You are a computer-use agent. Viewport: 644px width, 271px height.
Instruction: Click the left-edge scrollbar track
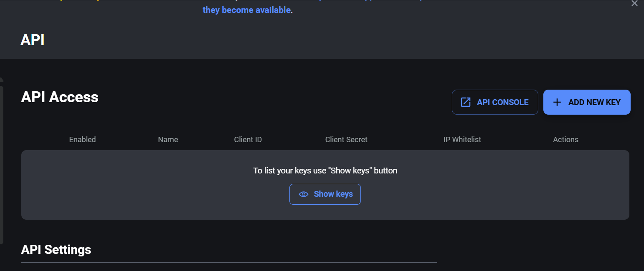point(2,163)
